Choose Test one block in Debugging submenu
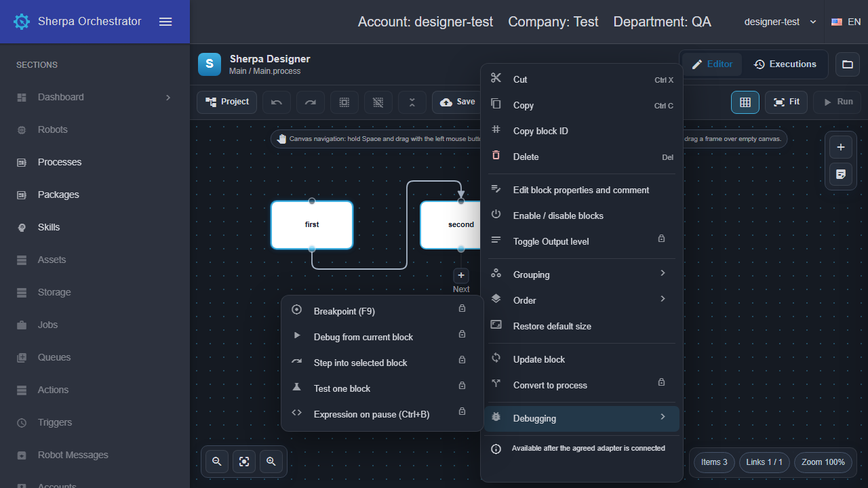 click(x=382, y=388)
